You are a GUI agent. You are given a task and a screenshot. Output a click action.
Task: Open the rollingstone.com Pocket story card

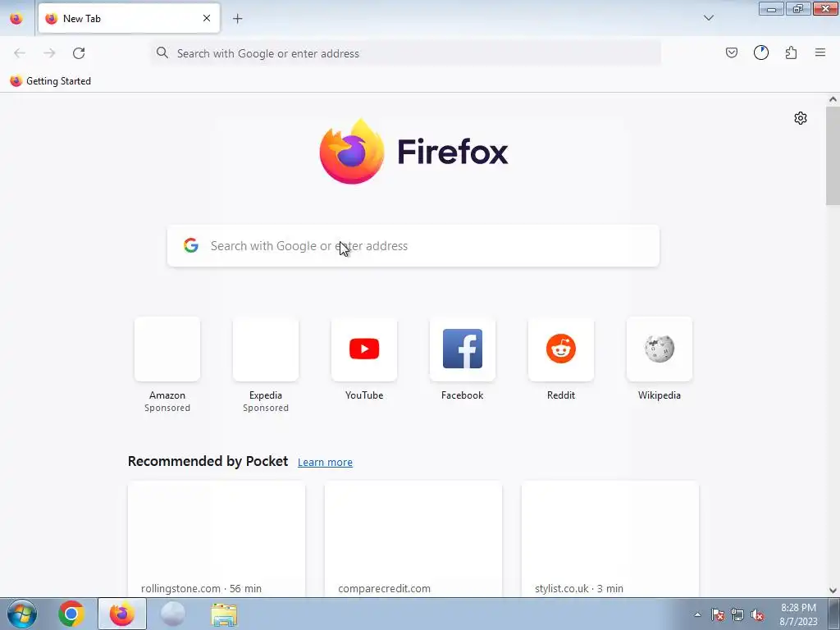click(217, 539)
